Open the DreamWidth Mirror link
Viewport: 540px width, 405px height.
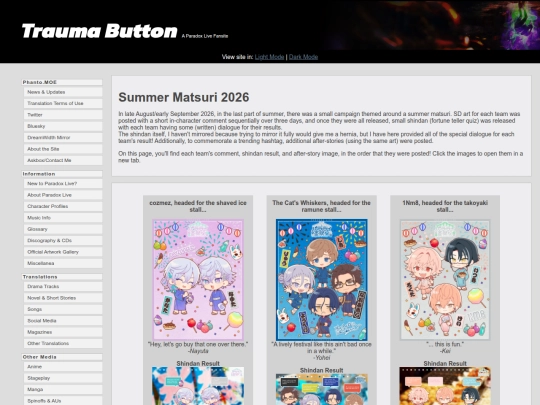[x=63, y=137]
